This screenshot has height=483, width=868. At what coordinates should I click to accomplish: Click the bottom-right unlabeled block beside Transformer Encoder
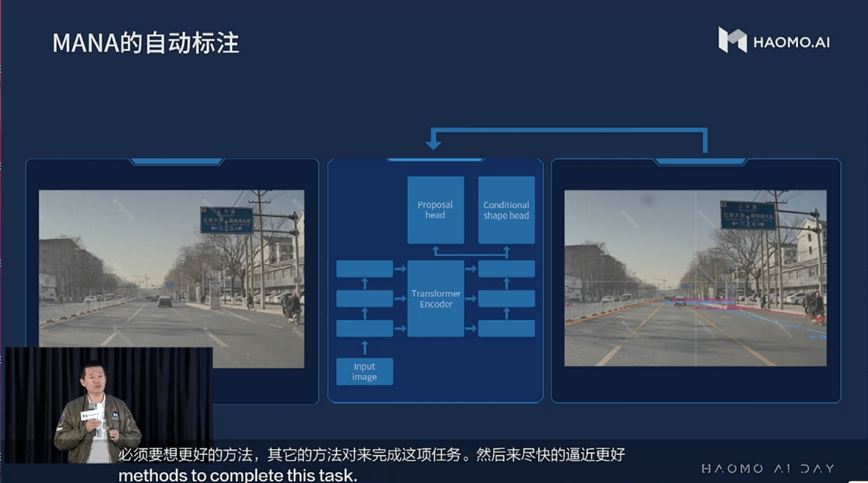click(x=506, y=328)
